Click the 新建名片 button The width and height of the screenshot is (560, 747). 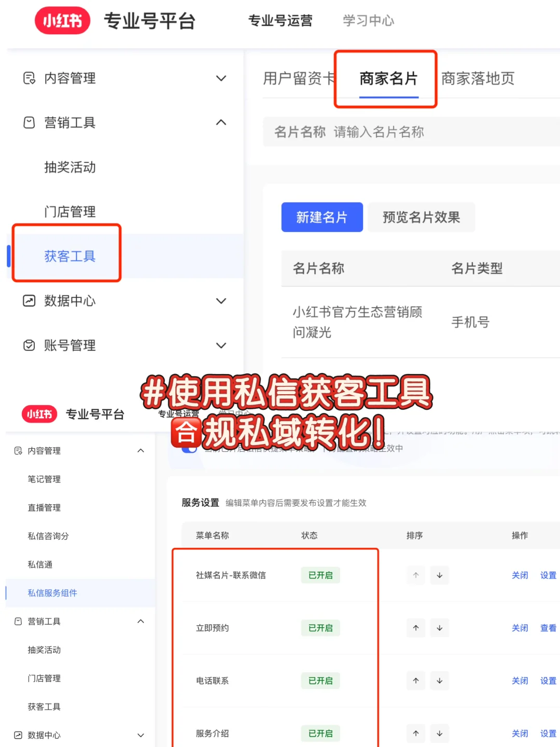pyautogui.click(x=322, y=217)
